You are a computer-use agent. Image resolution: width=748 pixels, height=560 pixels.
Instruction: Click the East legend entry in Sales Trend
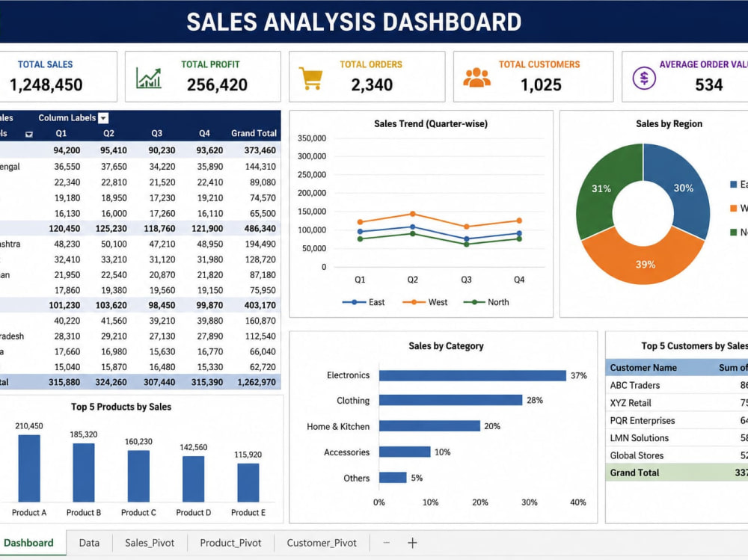tap(364, 302)
